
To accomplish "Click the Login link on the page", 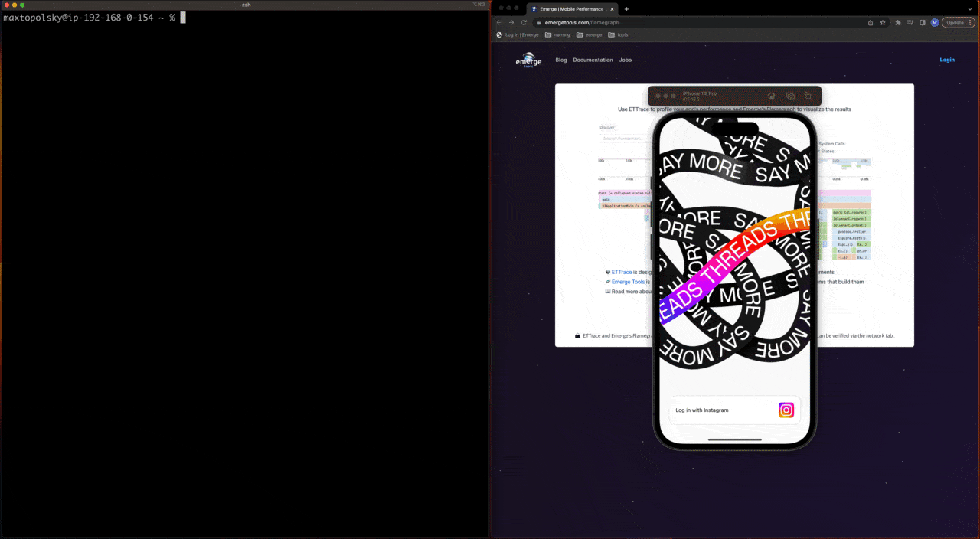I will tap(947, 60).
